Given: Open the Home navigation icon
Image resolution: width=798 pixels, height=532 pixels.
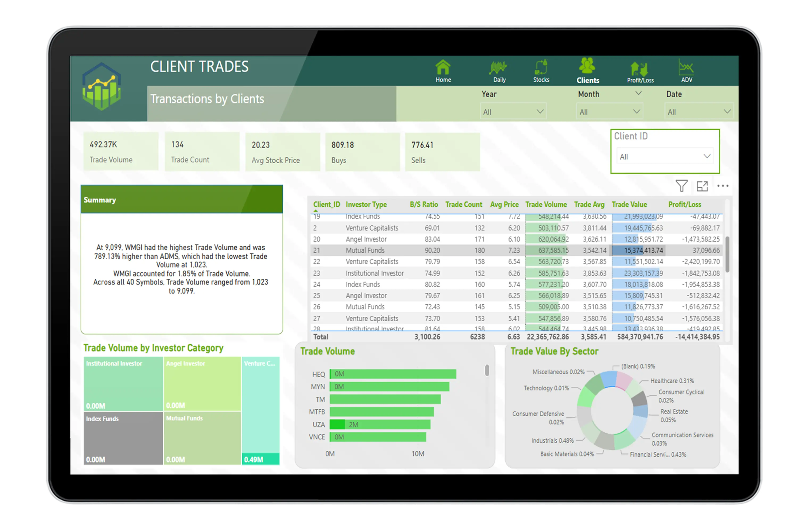Looking at the screenshot, I should coord(443,68).
